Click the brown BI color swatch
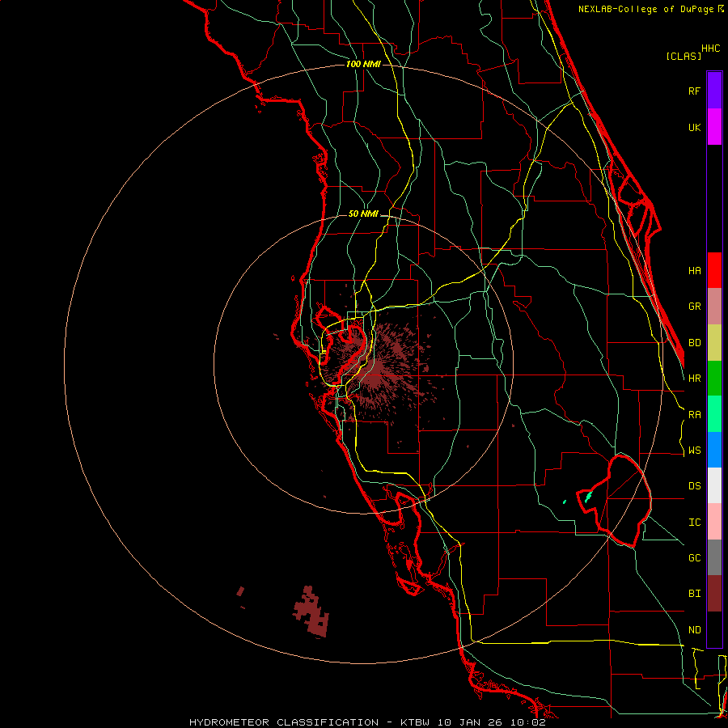Image resolution: width=728 pixels, height=728 pixels. point(714,594)
